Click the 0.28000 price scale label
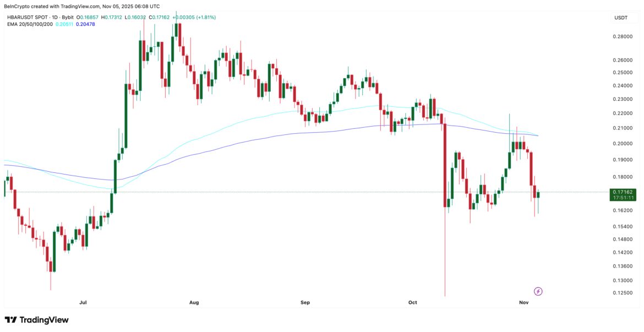Screen dimensions: 644x332 pyautogui.click(x=623, y=37)
